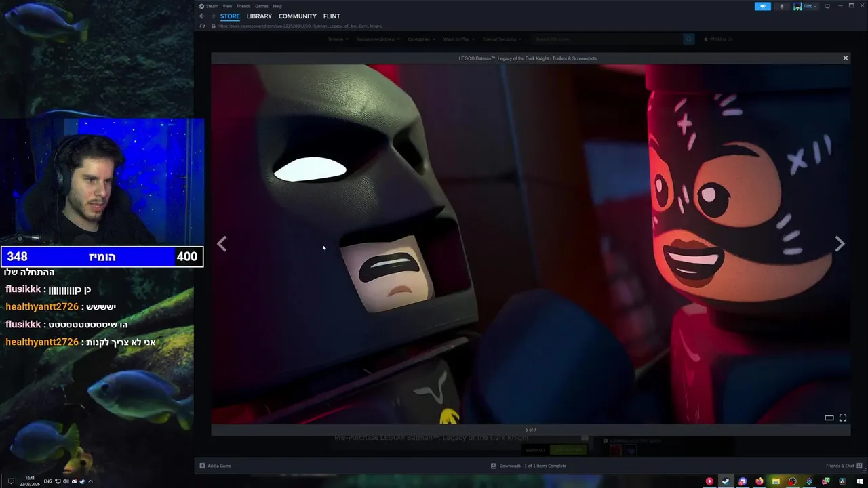Screen dimensions: 868x488
Task: Open the Help menu
Action: pyautogui.click(x=277, y=6)
